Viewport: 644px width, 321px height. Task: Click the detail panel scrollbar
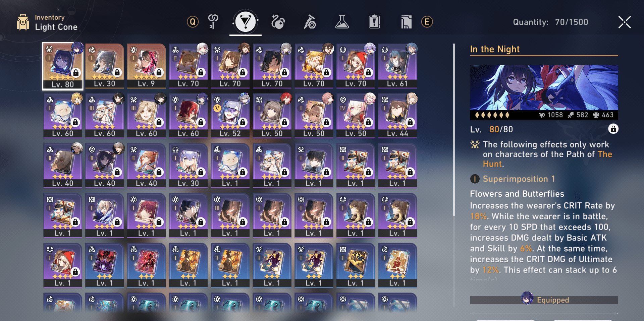coord(454,129)
